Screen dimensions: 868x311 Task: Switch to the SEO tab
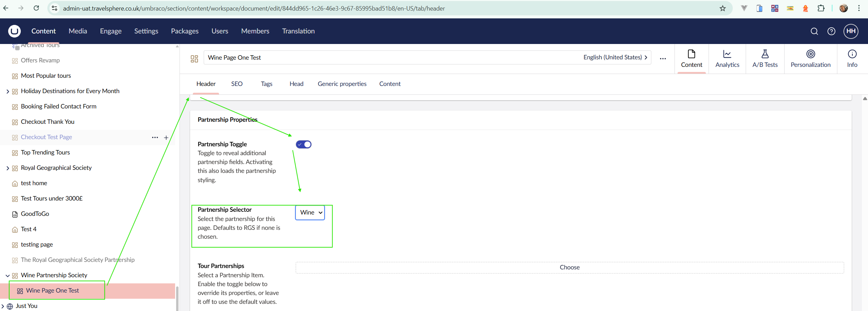(x=237, y=84)
